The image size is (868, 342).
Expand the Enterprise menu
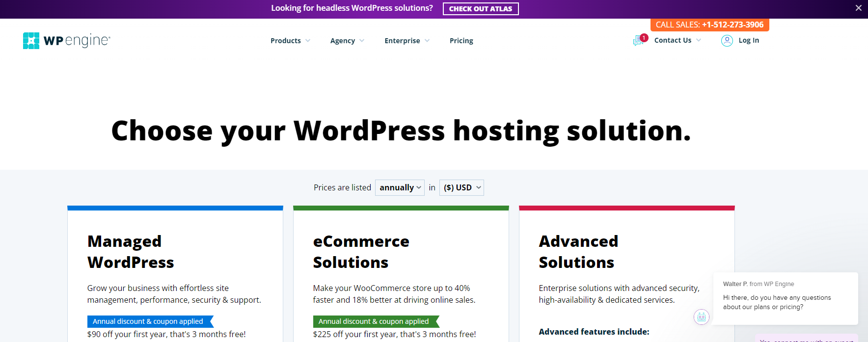tap(407, 41)
